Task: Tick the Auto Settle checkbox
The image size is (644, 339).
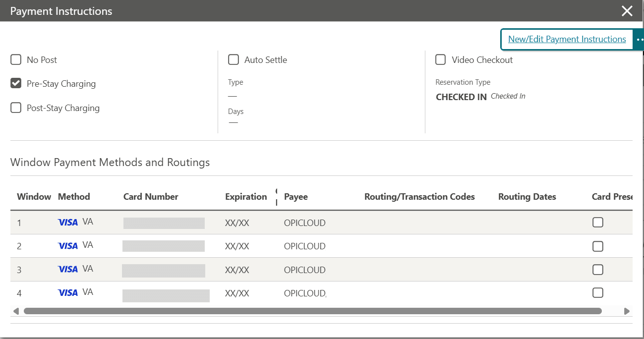Action: coord(234,60)
